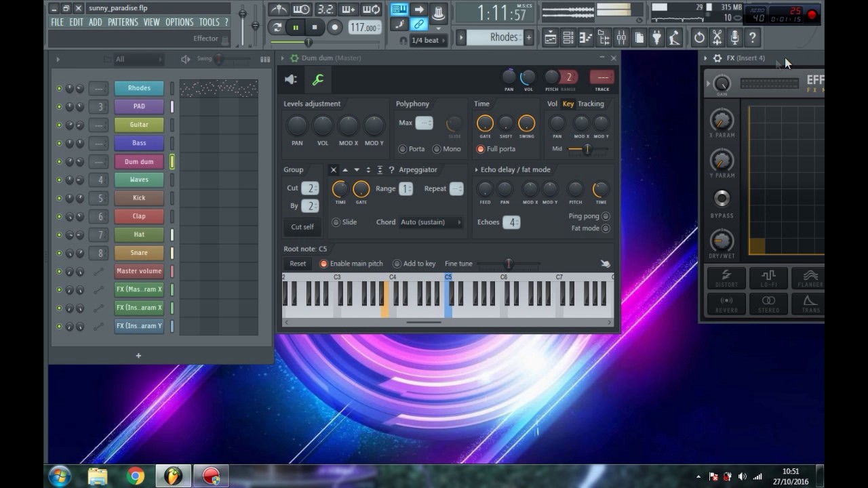Enable Add to key option
Screen dimensions: 868x488
[397, 264]
